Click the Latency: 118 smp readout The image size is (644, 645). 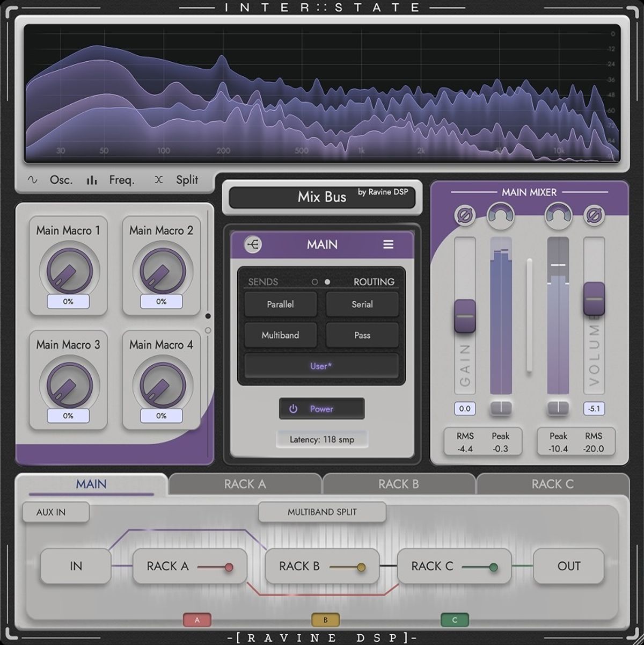tap(322, 439)
